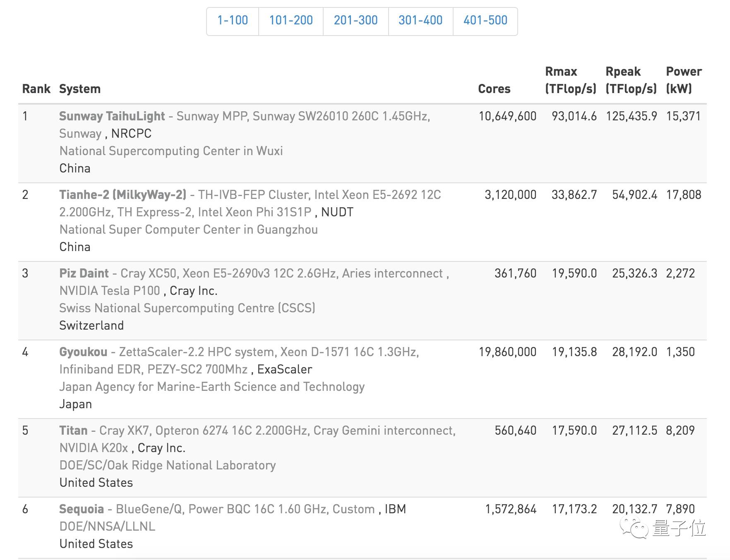
Task: Select the 93,014.6 Rmax value
Action: click(574, 116)
